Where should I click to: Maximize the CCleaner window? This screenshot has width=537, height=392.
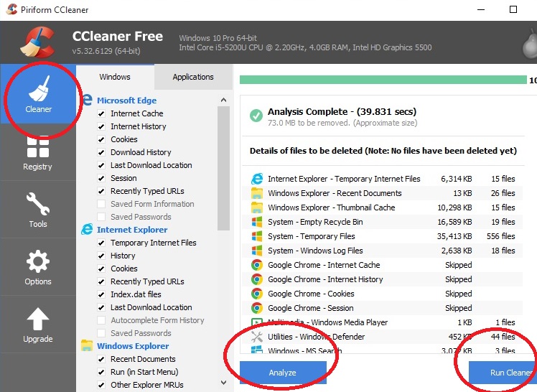click(x=513, y=9)
